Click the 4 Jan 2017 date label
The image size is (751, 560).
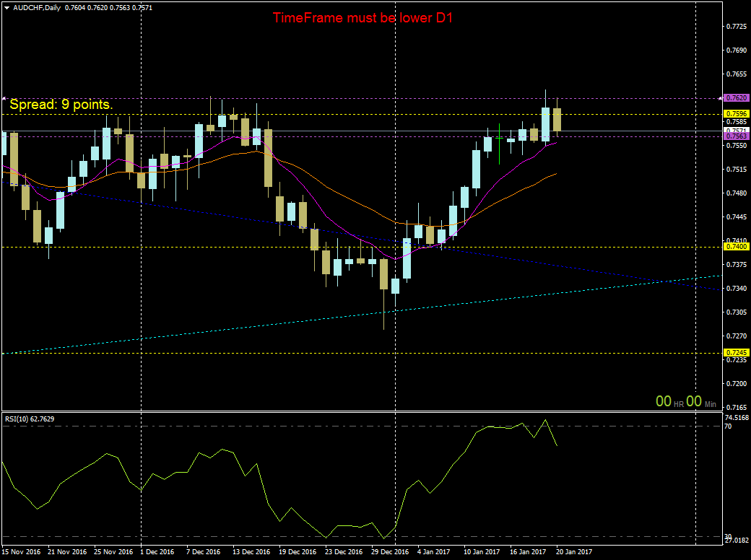[x=434, y=552]
